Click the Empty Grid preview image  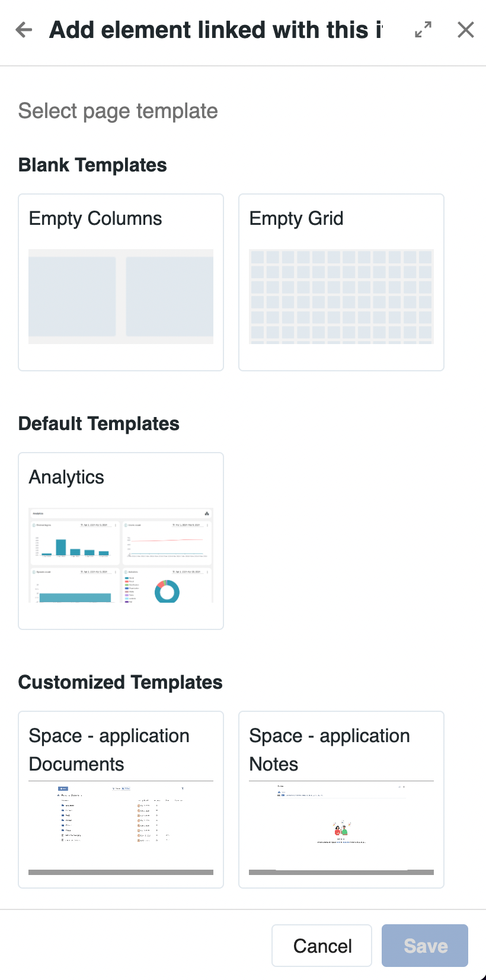[x=341, y=296]
